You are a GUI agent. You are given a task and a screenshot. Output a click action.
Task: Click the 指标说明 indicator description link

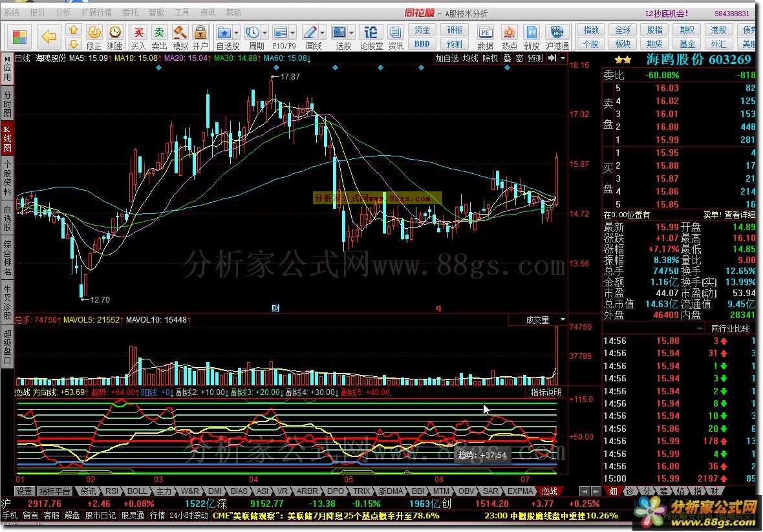[546, 392]
